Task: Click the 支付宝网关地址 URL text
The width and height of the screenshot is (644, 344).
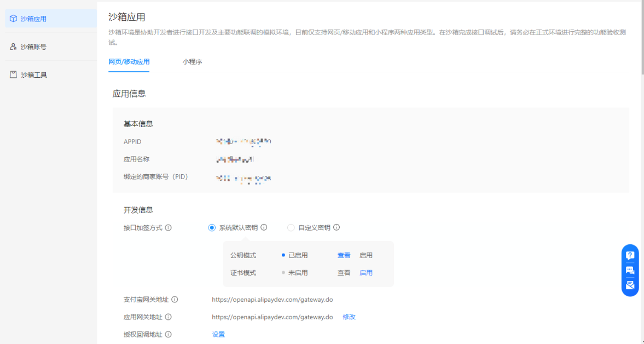Action: 272,300
